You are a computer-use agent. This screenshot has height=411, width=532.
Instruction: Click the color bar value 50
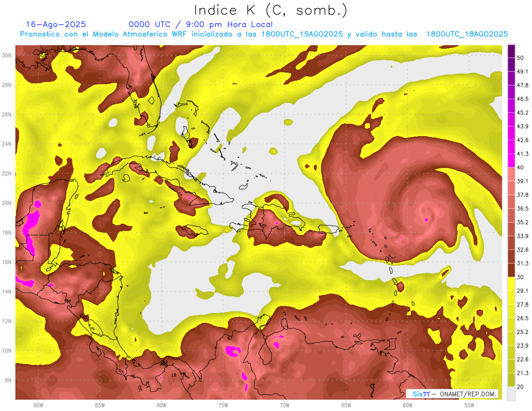(520, 57)
